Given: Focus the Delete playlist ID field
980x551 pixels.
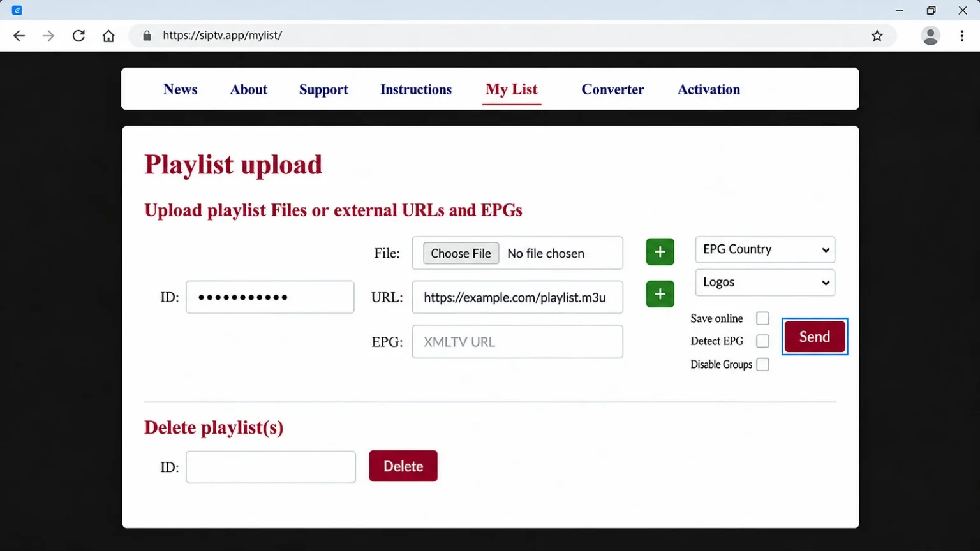Looking at the screenshot, I should (271, 467).
